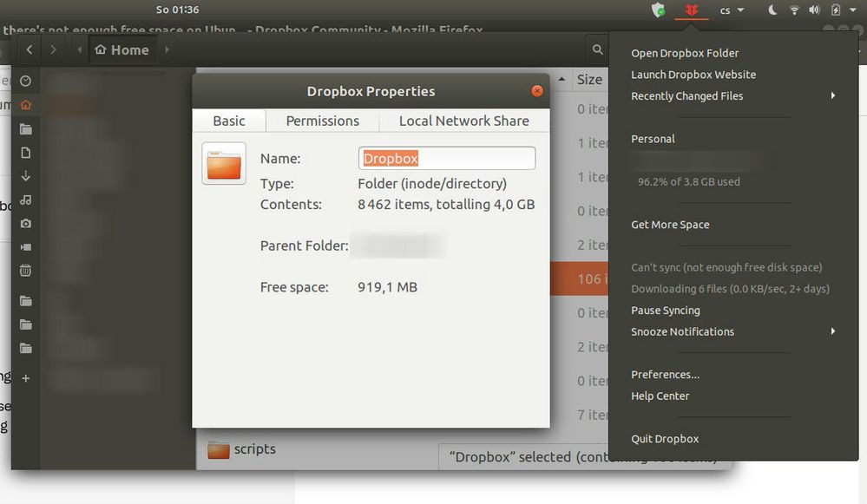Click the Wi-Fi status icon

tap(794, 10)
